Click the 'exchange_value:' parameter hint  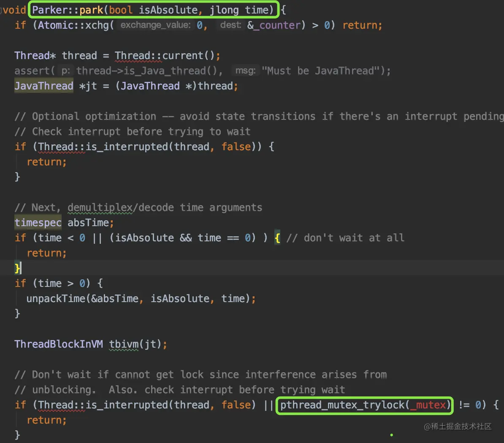pos(155,25)
